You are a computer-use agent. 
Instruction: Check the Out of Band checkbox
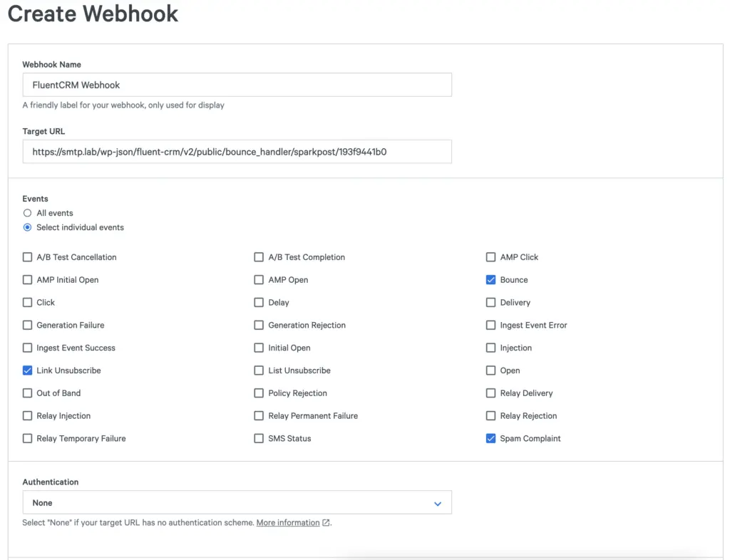point(28,393)
